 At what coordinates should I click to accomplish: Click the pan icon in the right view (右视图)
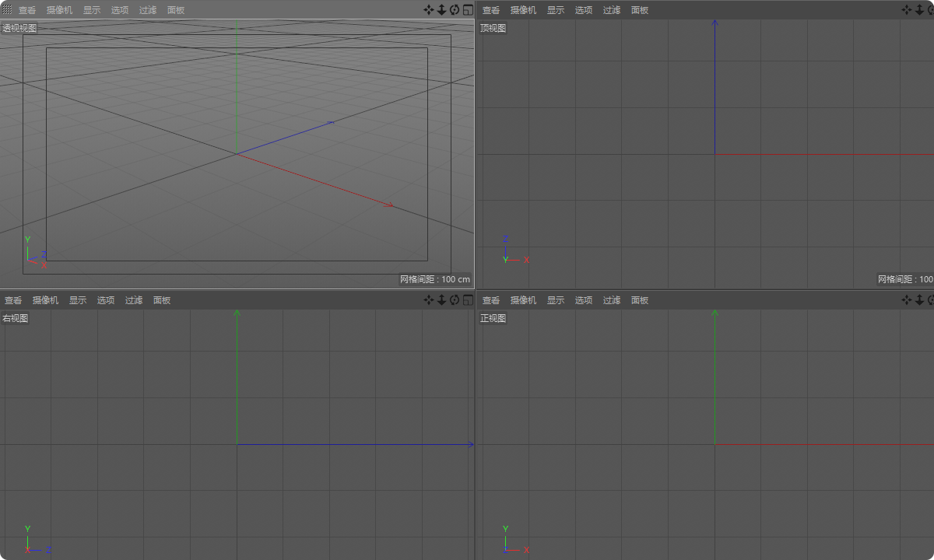point(429,300)
